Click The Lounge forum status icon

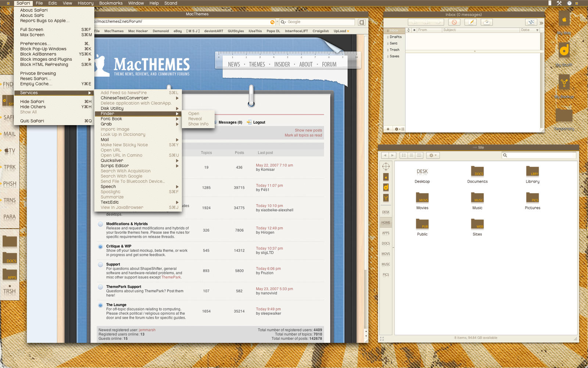pos(100,305)
